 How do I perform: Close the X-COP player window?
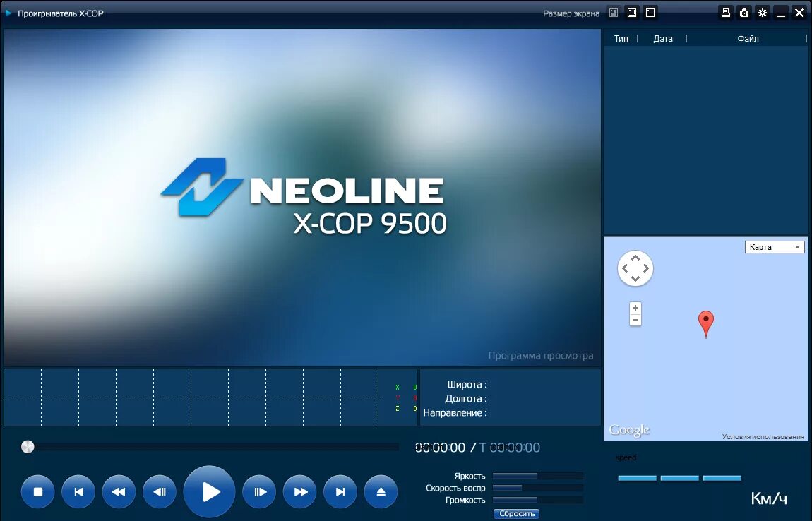pyautogui.click(x=799, y=13)
